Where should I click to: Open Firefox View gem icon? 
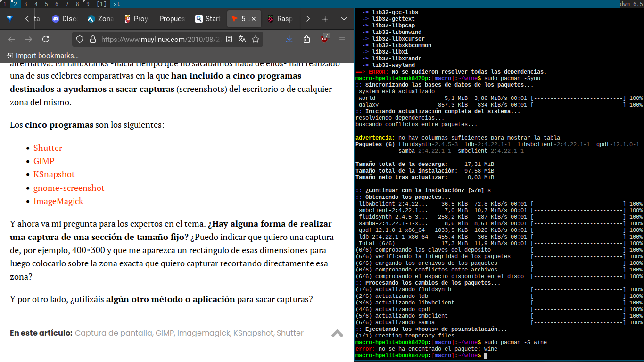pos(10,19)
